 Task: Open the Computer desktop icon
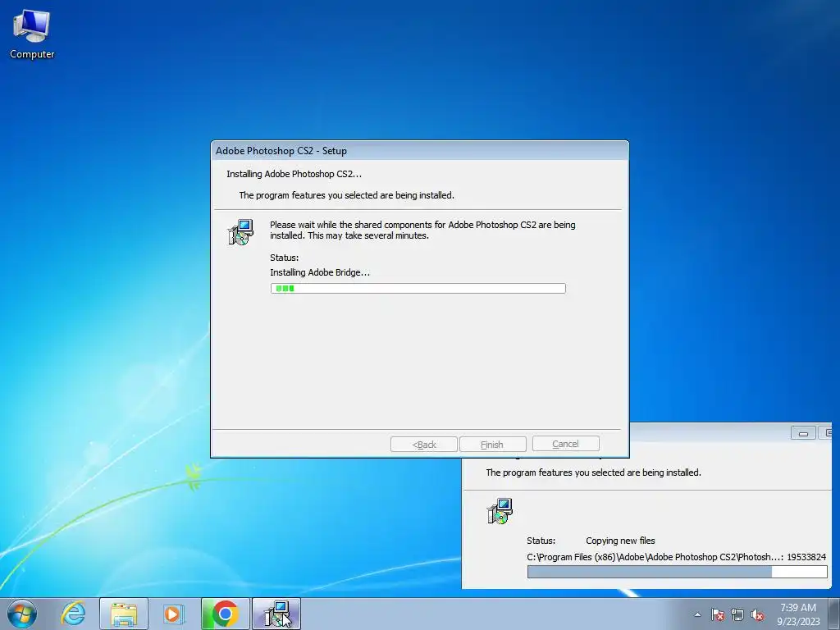click(32, 34)
